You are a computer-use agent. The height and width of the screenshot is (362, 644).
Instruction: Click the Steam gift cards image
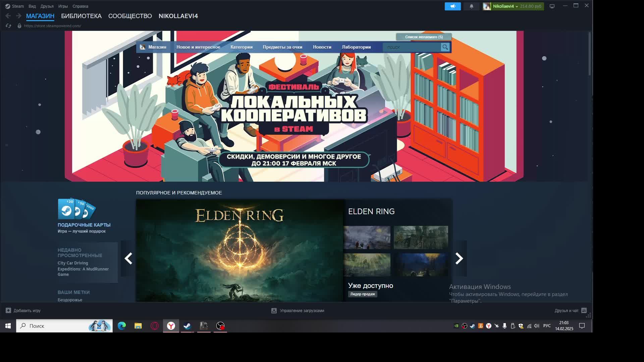(77, 209)
